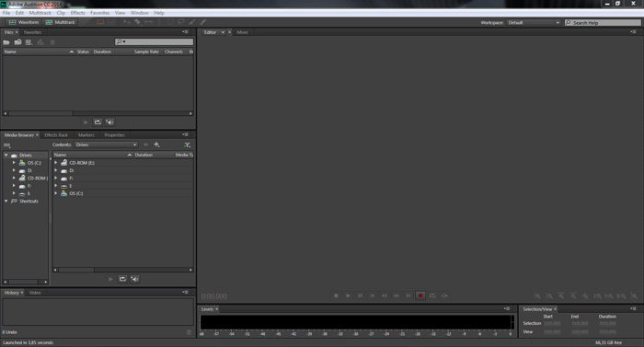
Task: Close the Levels panel tab
Action: 216,308
